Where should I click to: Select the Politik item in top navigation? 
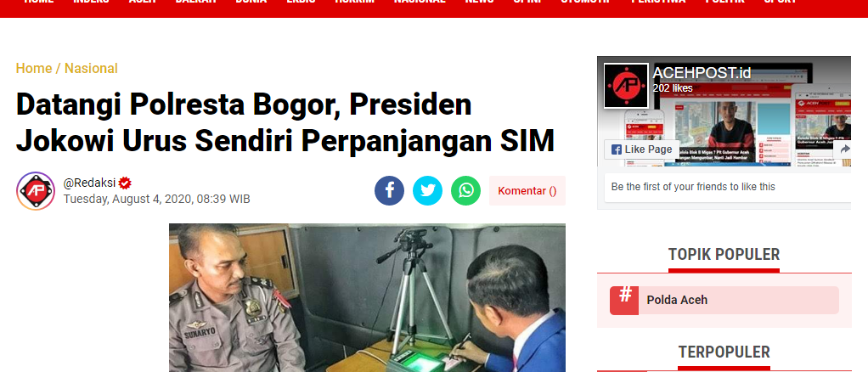tap(724, 3)
